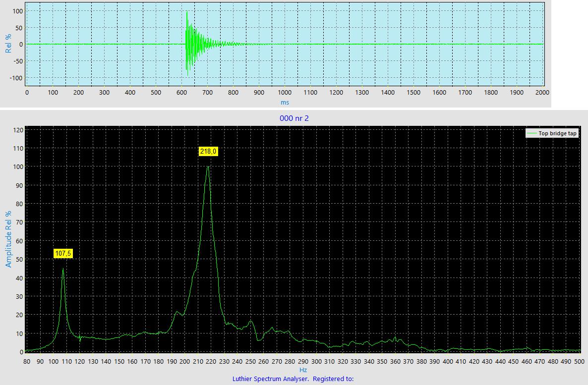This screenshot has height=385, width=588.
Task: Click the 107,5 peak frequency label
Action: pos(63,253)
